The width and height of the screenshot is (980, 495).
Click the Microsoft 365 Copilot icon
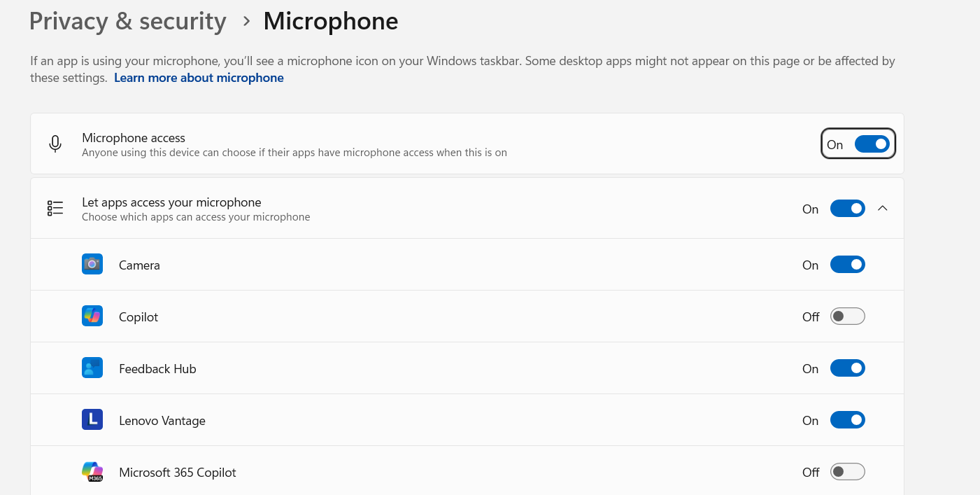(x=92, y=472)
